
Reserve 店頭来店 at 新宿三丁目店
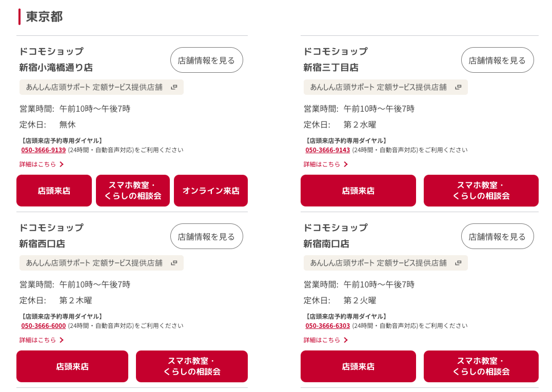click(358, 191)
